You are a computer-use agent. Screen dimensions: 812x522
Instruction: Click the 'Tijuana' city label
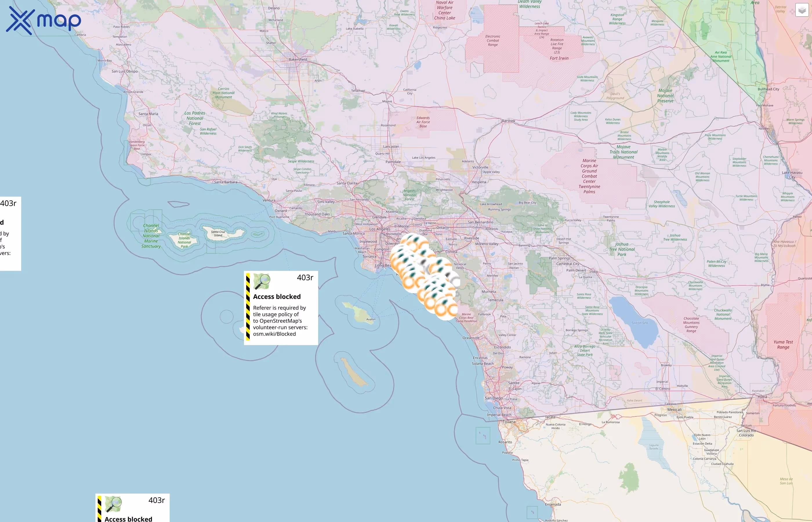[509, 422]
